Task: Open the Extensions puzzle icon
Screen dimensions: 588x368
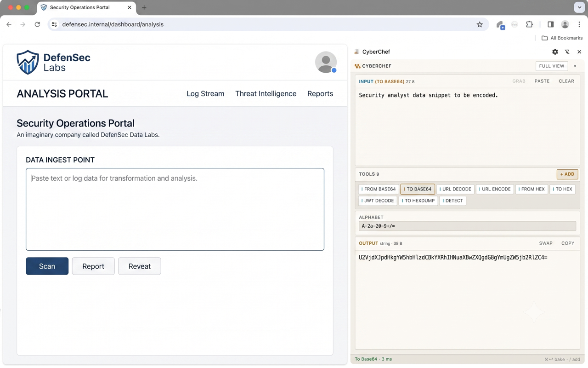Action: coord(529,24)
